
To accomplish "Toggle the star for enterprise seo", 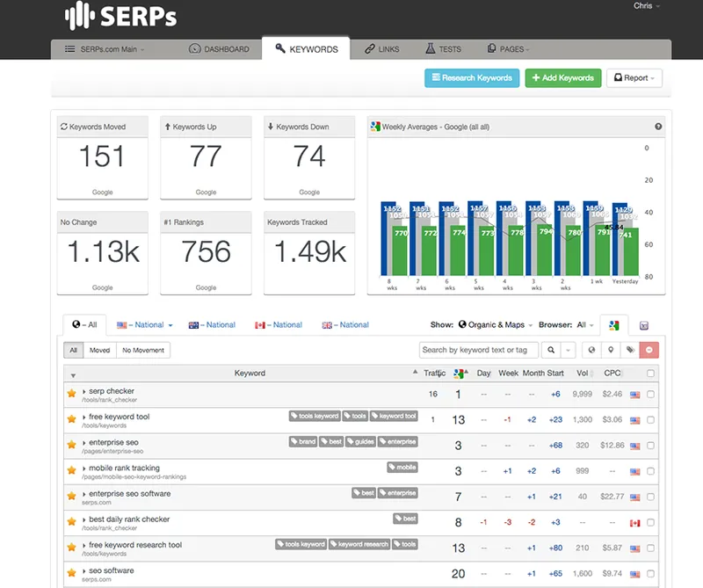I will pos(72,445).
